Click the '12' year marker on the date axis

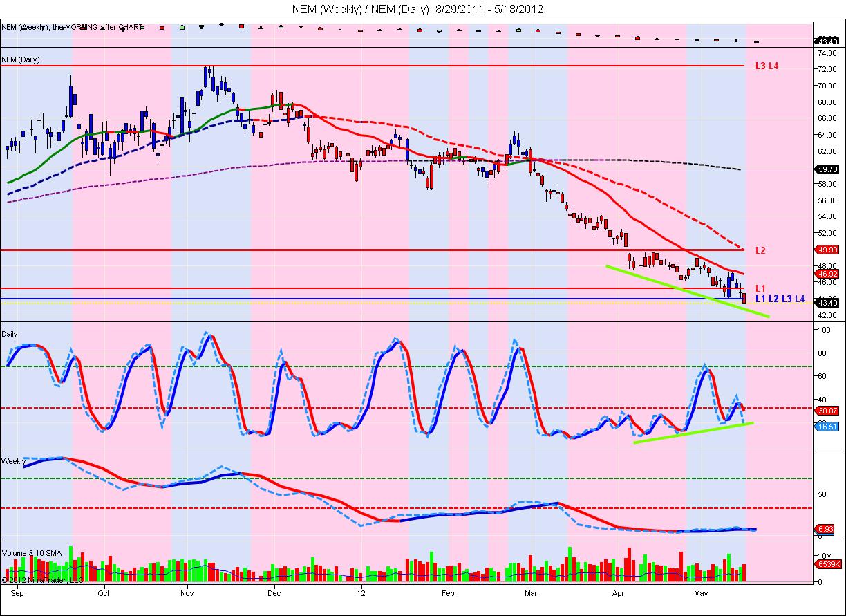(361, 593)
